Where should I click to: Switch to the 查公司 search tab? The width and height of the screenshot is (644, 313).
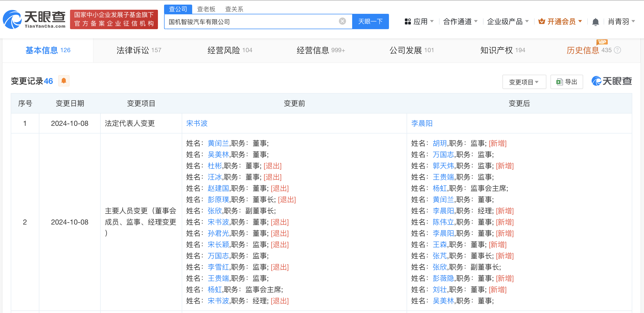tap(178, 9)
